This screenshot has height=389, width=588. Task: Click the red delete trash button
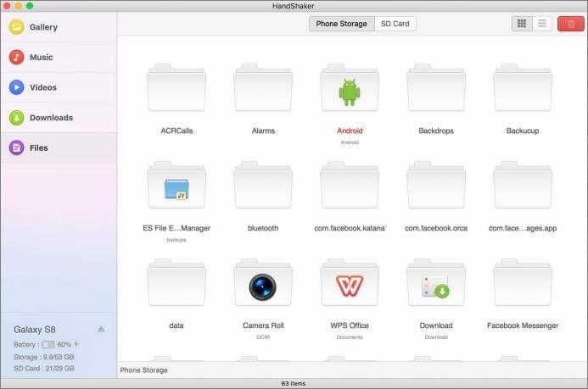tap(570, 24)
